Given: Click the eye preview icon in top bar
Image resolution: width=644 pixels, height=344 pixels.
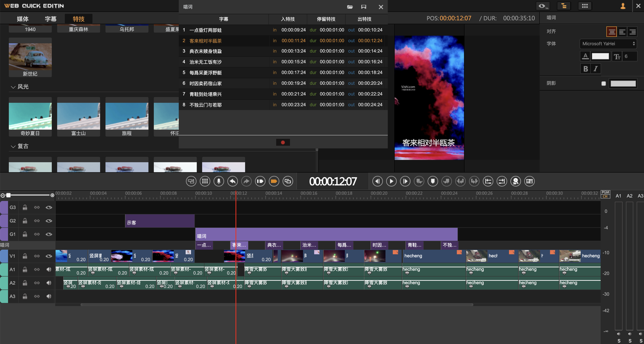Looking at the screenshot, I should tap(543, 6).
